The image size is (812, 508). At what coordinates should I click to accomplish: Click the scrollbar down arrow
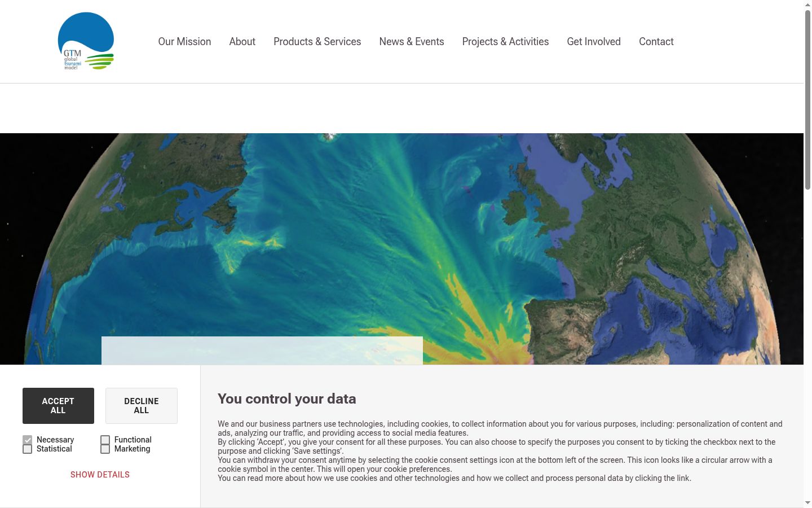click(807, 502)
